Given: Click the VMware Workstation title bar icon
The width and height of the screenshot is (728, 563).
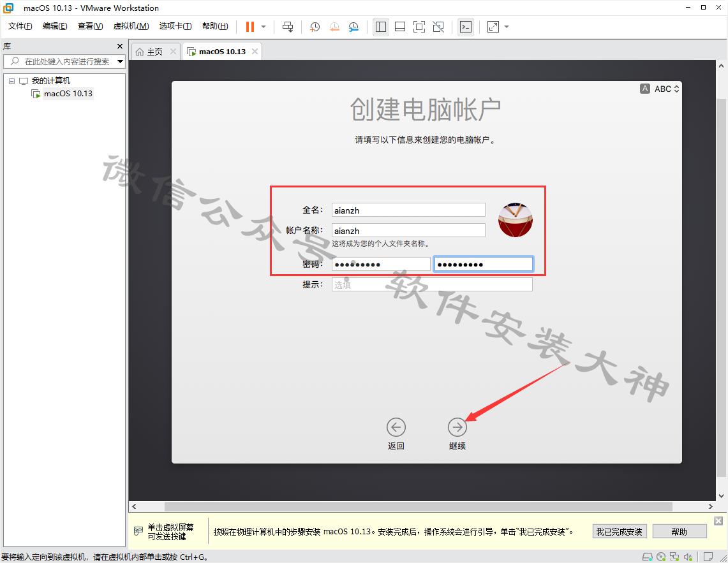Looking at the screenshot, I should click(8, 8).
